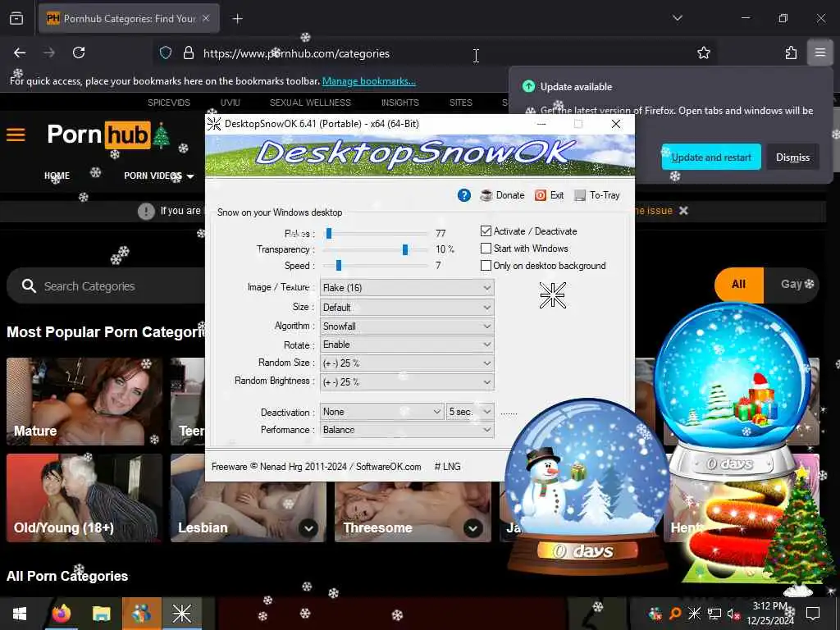The image size is (840, 630).
Task: Open Firefox extensions puzzle icon
Action: tap(791, 52)
